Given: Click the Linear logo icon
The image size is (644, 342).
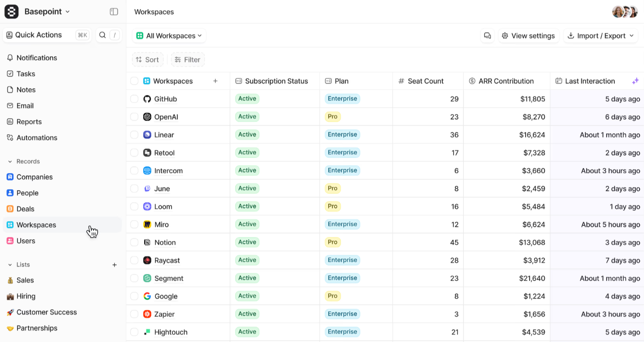Looking at the screenshot, I should [147, 135].
